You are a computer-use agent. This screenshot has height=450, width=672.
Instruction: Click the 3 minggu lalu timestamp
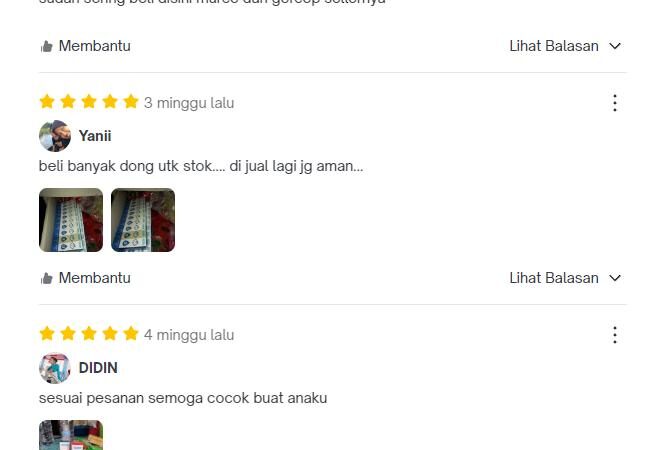(189, 103)
